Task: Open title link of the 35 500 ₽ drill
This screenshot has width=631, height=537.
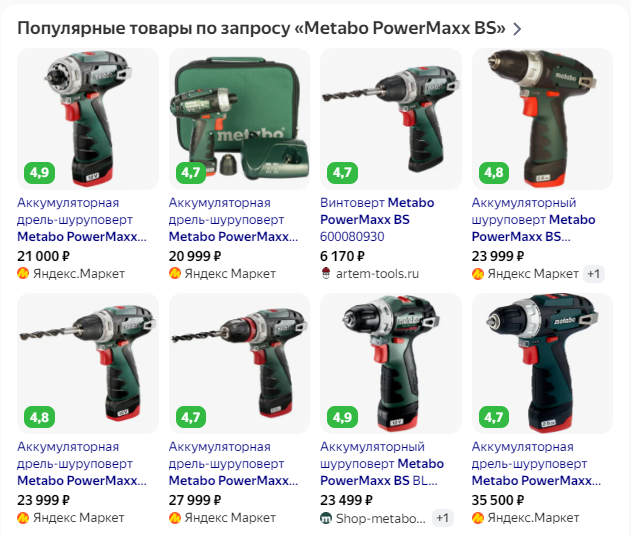Action: coord(536,464)
